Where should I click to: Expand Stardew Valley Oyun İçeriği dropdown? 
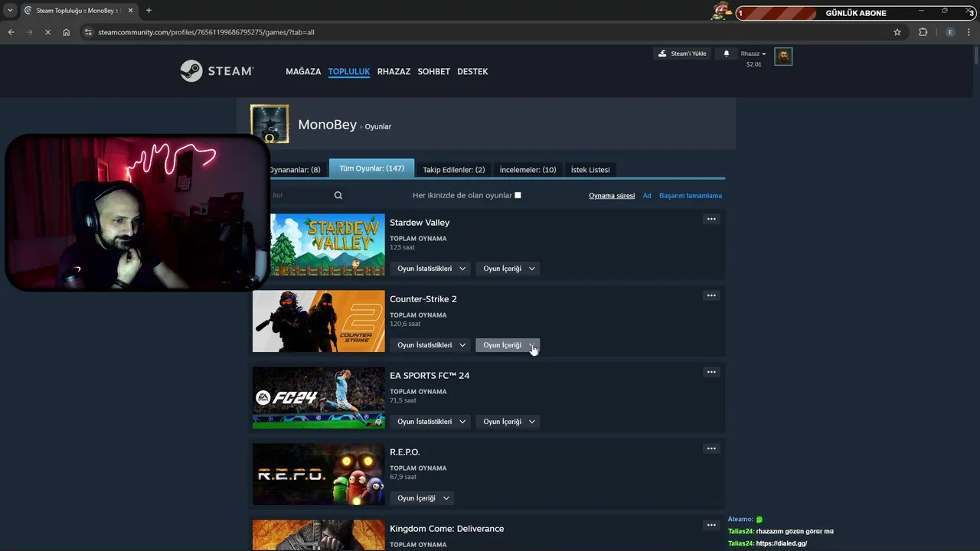coord(508,269)
